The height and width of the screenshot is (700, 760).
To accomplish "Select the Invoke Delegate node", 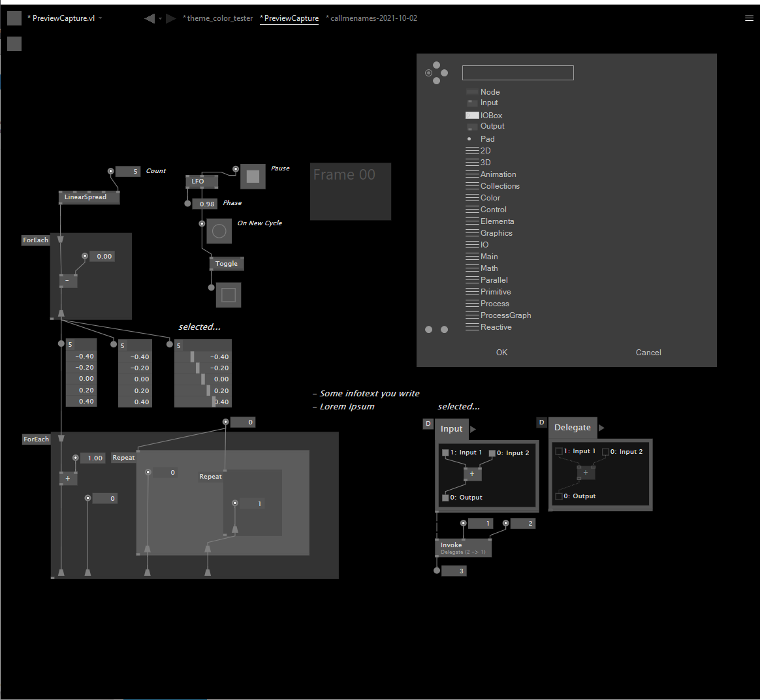I will (x=464, y=548).
